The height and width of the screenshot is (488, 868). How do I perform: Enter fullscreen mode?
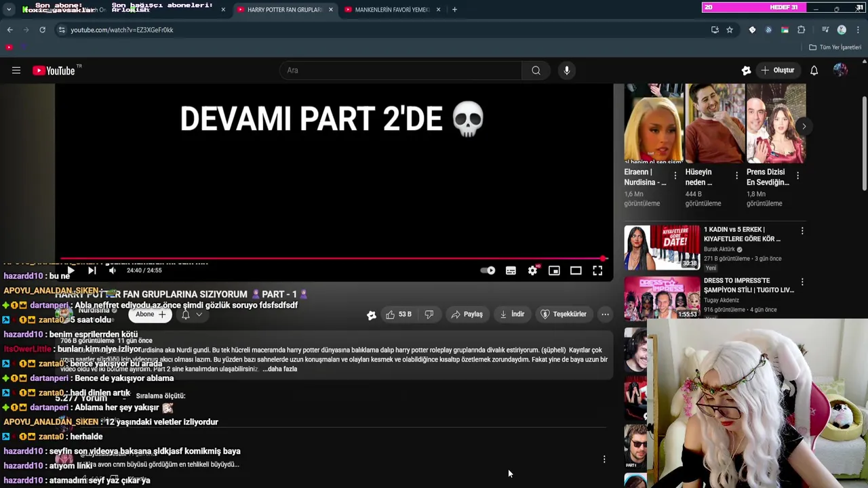[597, 270]
